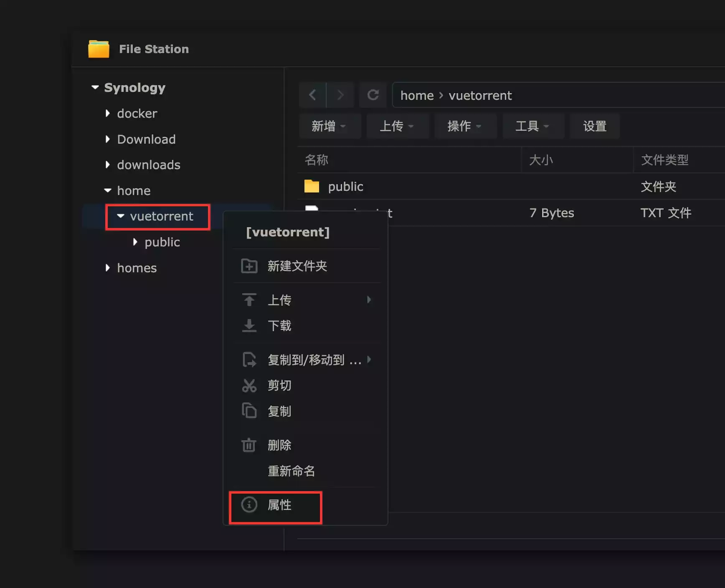This screenshot has width=725, height=588.
Task: Click the 设置 button
Action: [595, 126]
